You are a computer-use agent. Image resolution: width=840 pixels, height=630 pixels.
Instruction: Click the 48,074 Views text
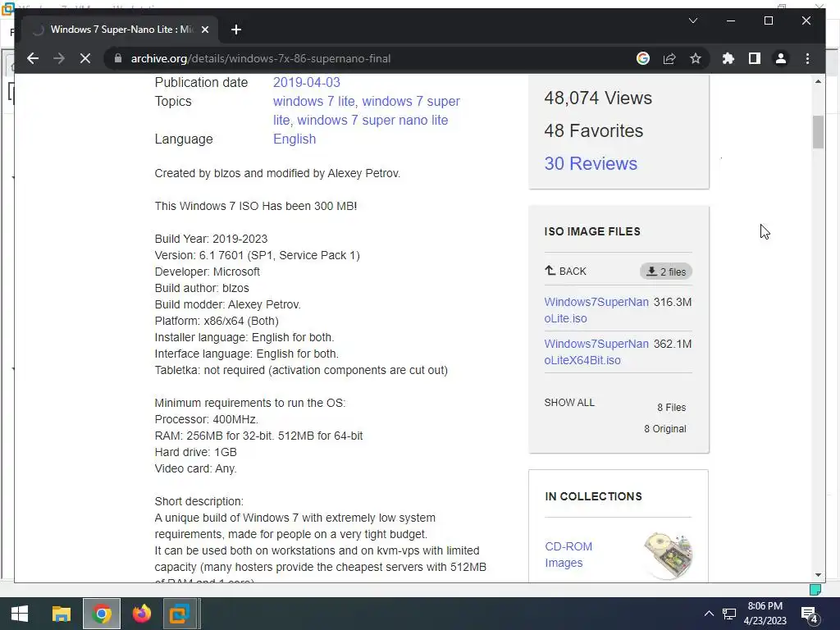pos(598,98)
